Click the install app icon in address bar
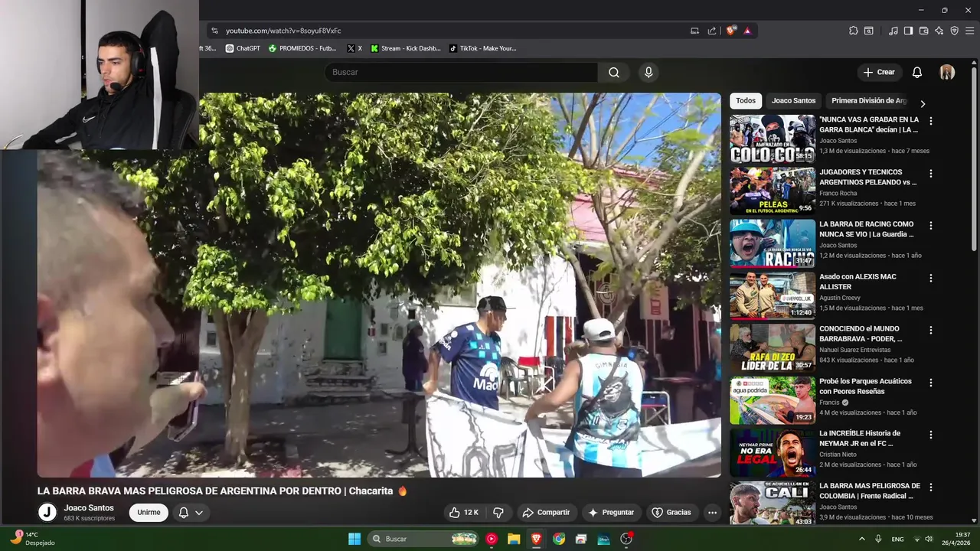 pos(694,31)
